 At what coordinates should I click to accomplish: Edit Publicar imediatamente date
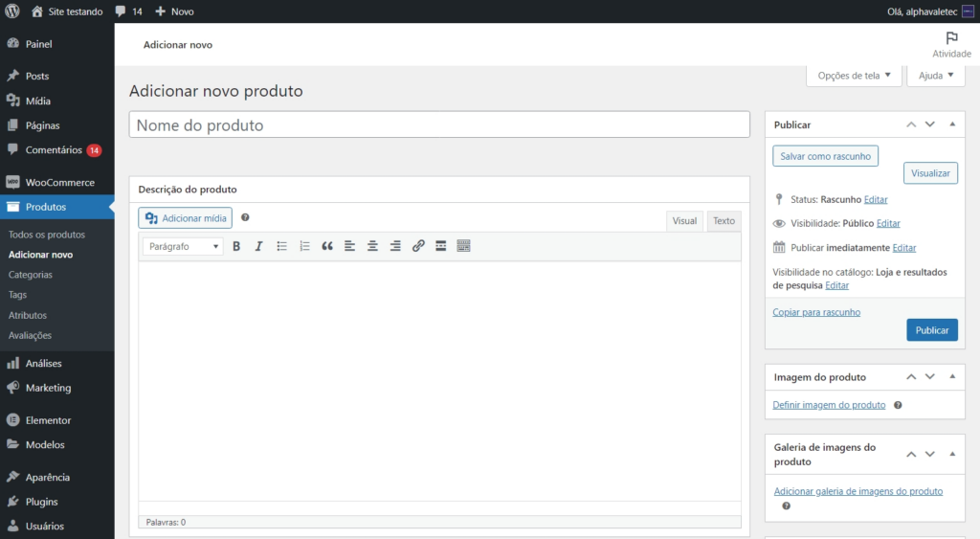(x=903, y=248)
